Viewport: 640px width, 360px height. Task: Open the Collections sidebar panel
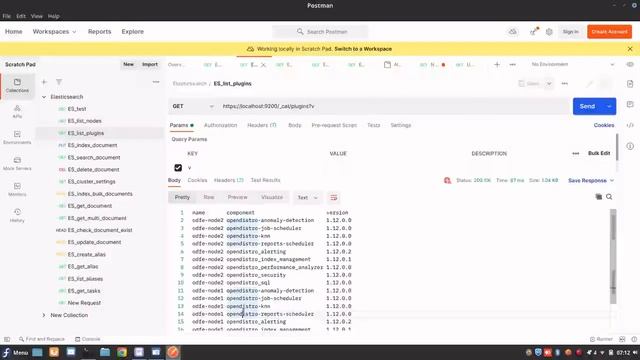[x=17, y=85]
